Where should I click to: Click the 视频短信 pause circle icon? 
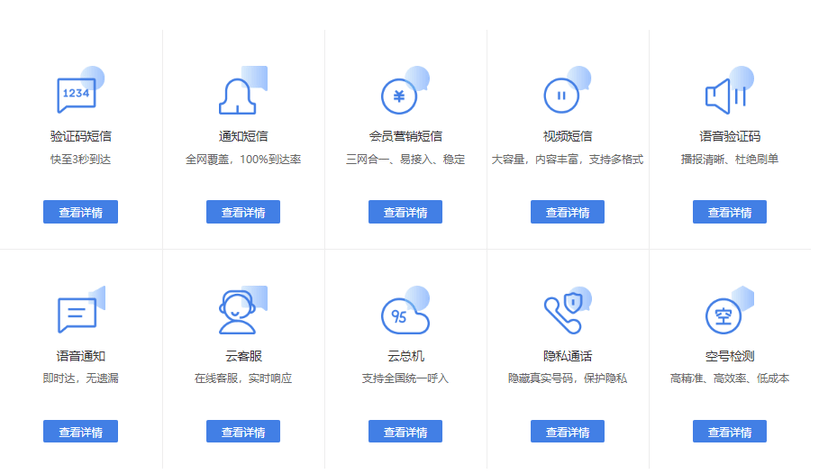point(567,90)
